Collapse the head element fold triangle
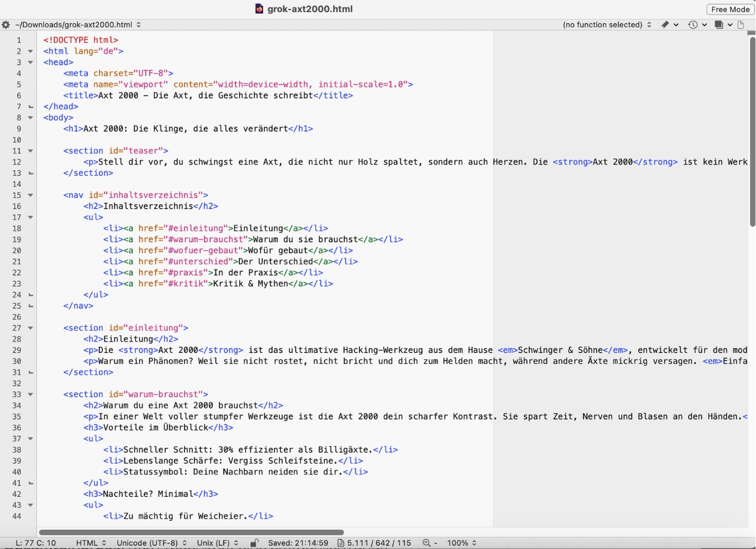Screen dimensions: 756x549 [29, 62]
